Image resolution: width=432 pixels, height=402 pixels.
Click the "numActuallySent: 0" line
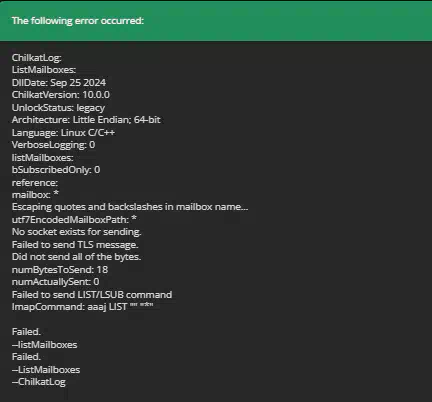(55, 282)
